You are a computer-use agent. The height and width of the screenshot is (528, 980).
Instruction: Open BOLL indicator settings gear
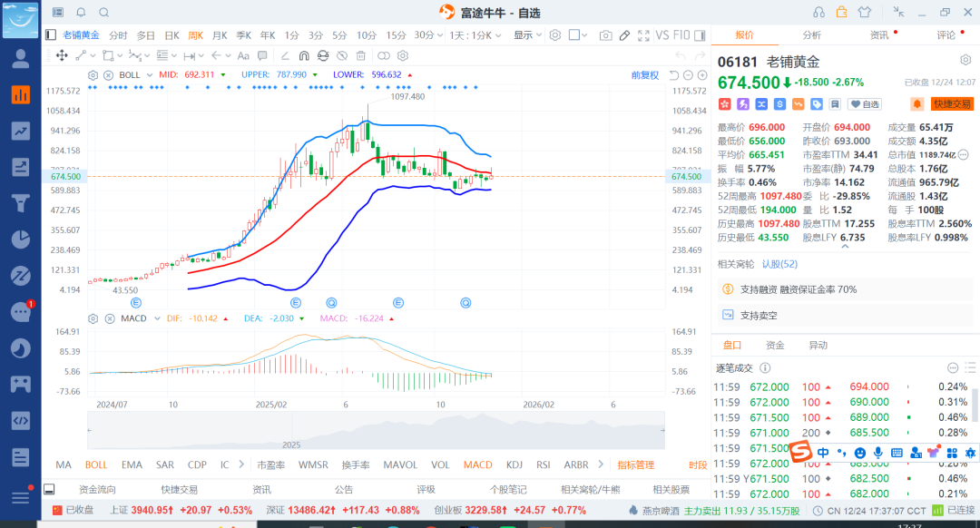click(93, 74)
